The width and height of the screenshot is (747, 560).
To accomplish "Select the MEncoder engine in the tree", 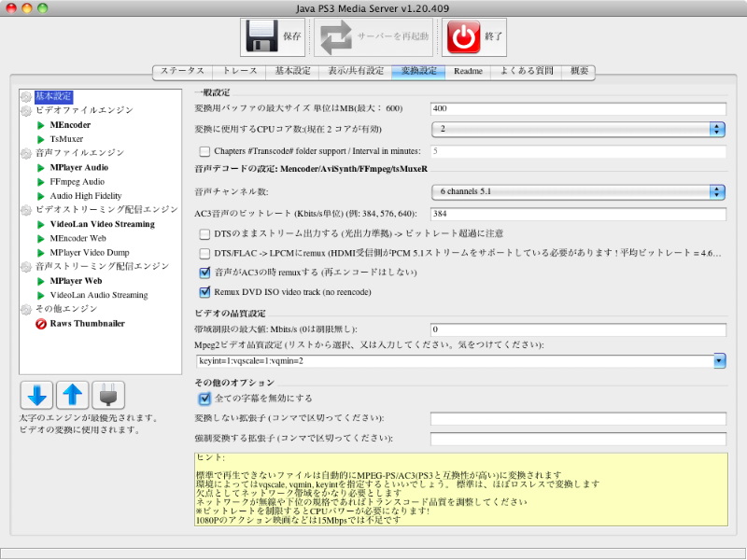I will pyautogui.click(x=70, y=124).
